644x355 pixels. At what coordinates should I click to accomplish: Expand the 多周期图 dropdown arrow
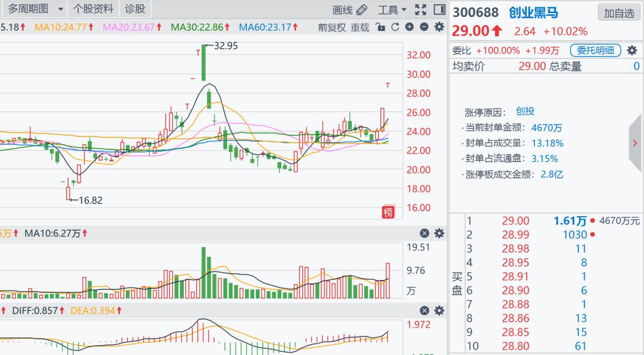point(60,10)
